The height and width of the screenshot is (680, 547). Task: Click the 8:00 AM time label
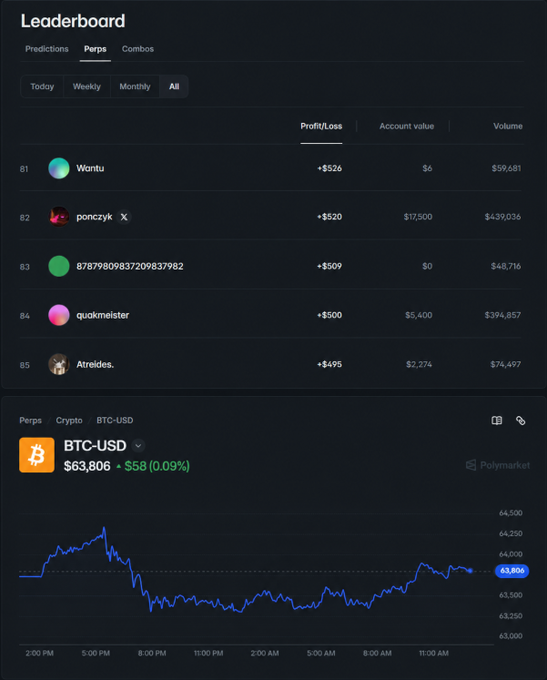pos(377,653)
